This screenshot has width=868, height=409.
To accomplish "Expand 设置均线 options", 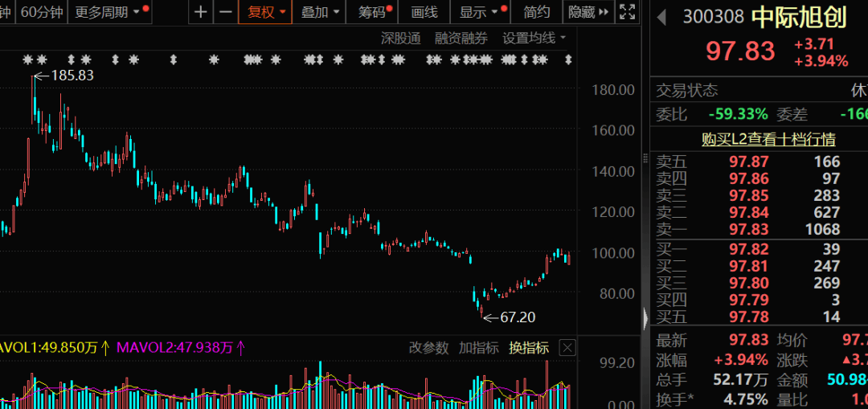I will pos(534,39).
